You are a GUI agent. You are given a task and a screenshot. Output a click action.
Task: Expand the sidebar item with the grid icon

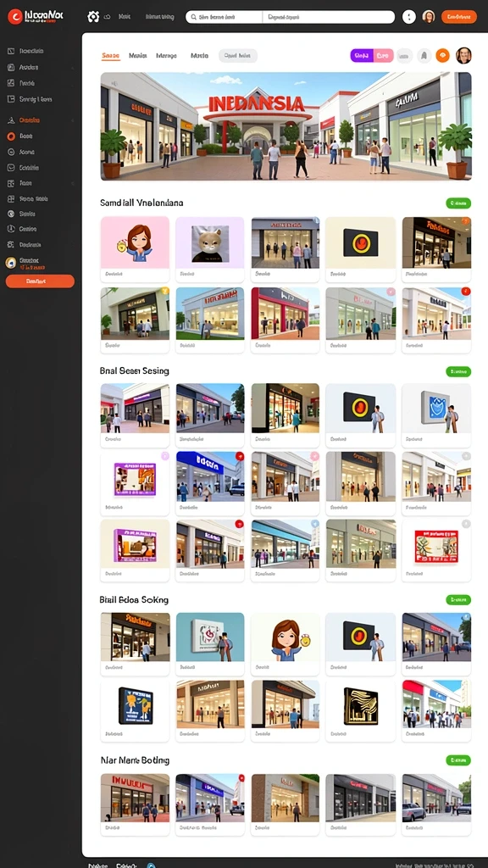pos(41,183)
